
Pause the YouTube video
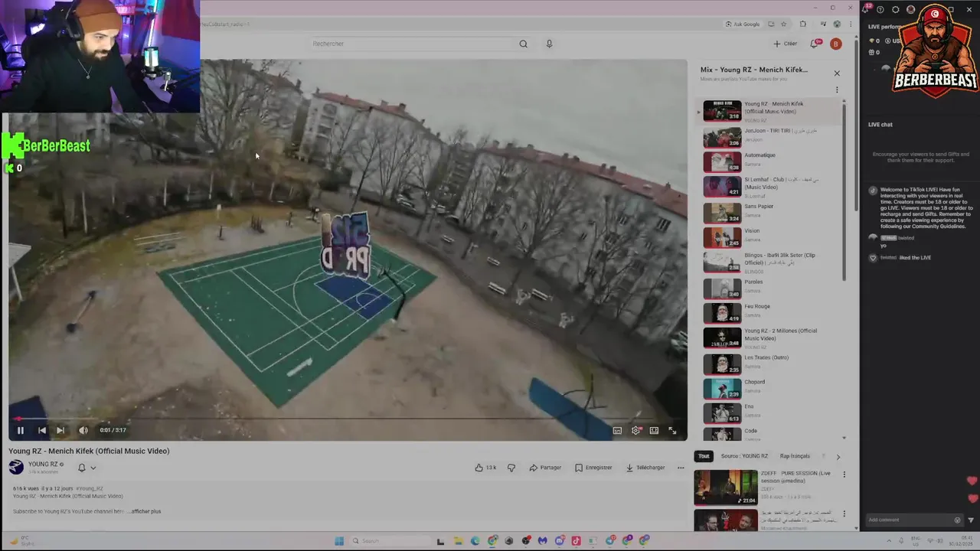[21, 430]
